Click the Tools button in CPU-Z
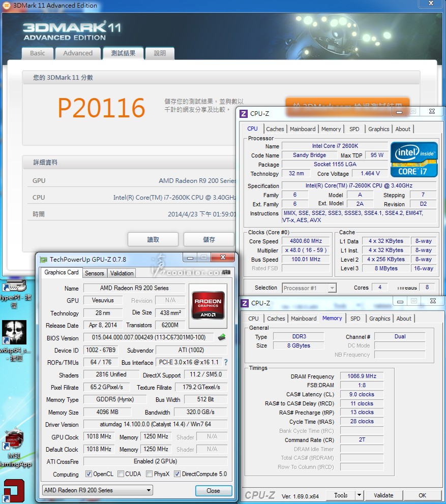Screen dimensions: 446x504 click(341, 495)
